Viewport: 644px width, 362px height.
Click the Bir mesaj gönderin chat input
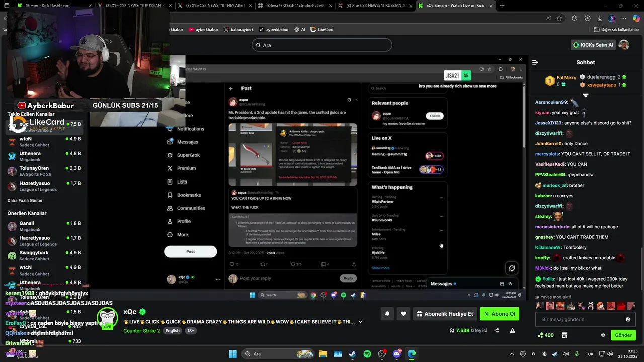point(586,319)
